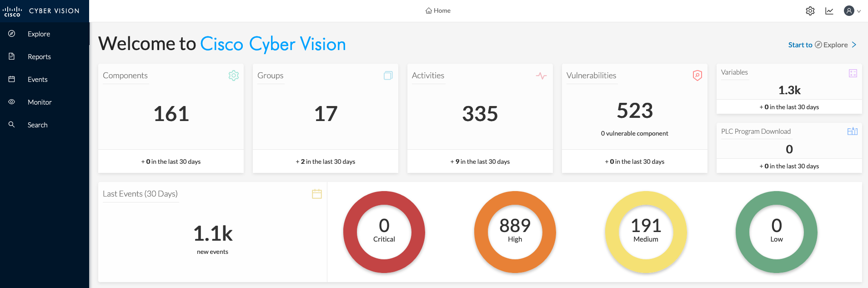
Task: Click the Home breadcrumb label
Action: coord(442,10)
